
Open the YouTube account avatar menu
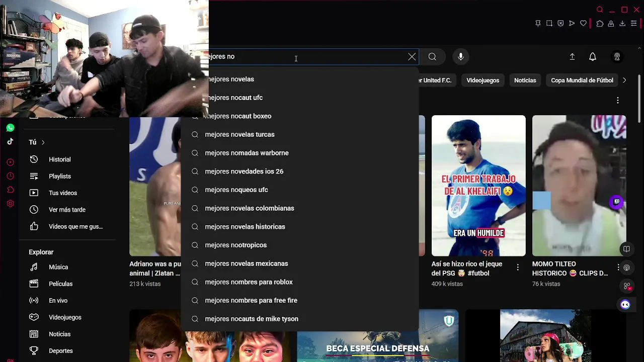coord(617,57)
